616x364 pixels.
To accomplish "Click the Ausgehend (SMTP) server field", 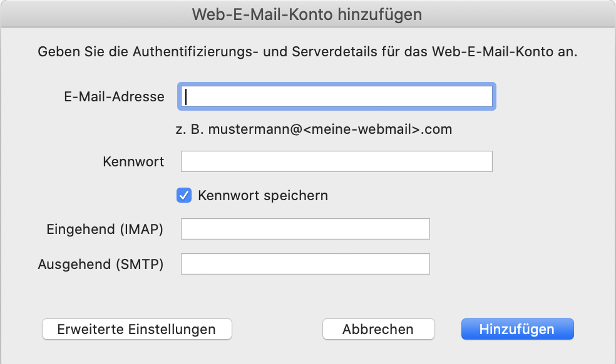I will click(304, 263).
